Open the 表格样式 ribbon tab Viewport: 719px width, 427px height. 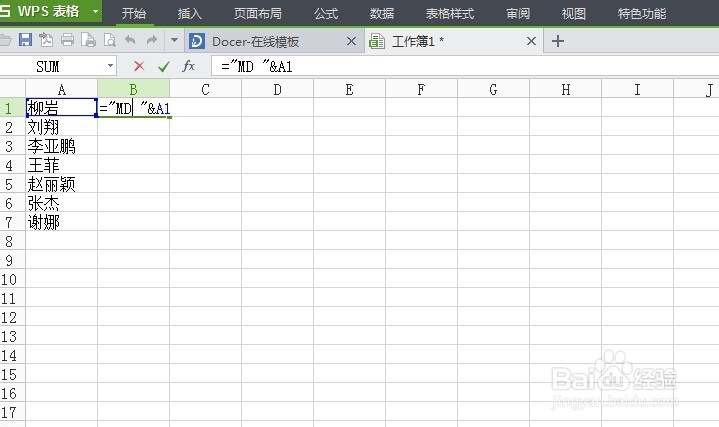coord(450,14)
